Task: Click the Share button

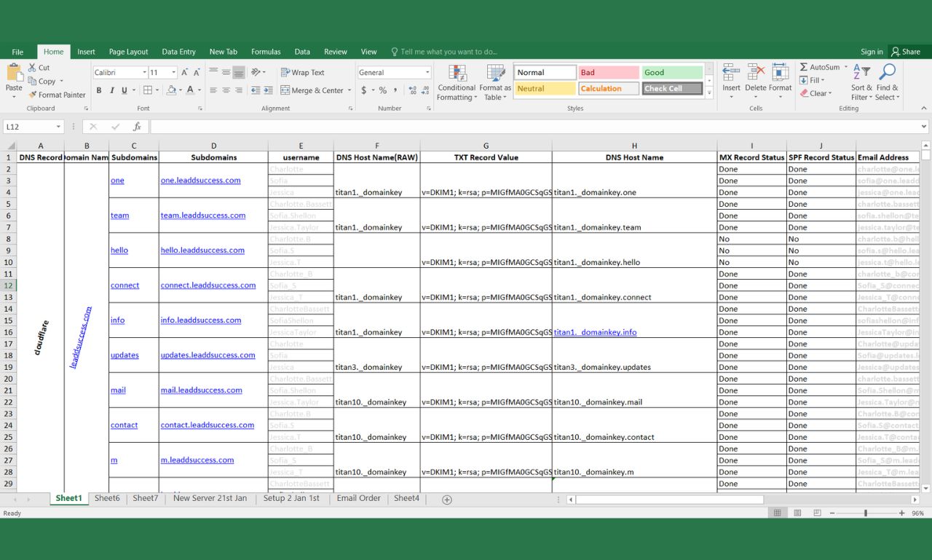Action: click(x=908, y=51)
